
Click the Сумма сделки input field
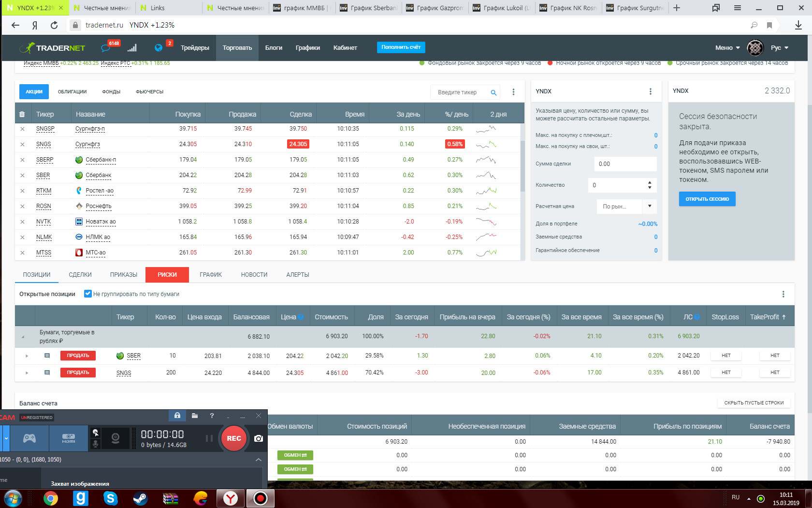625,164
